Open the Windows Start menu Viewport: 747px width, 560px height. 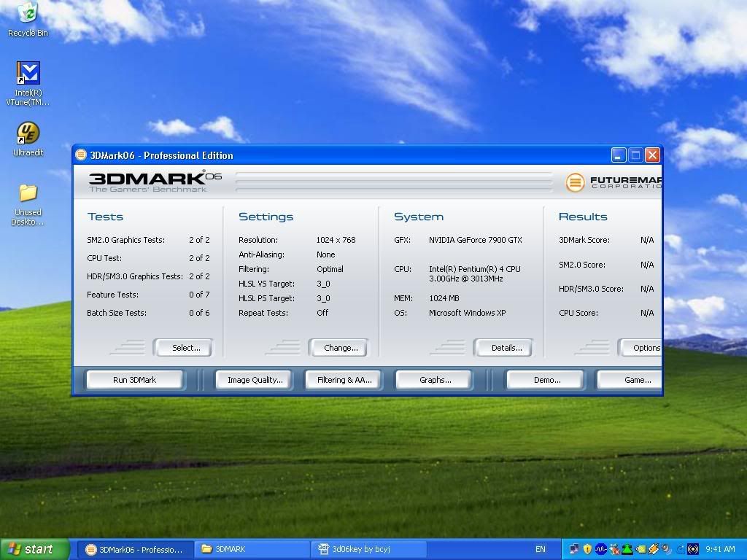(x=34, y=549)
